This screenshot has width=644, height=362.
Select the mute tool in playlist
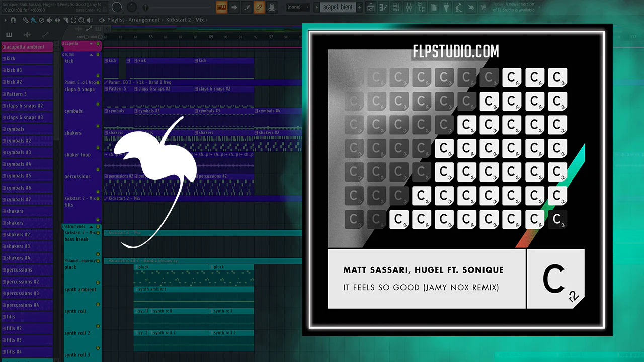(50, 20)
